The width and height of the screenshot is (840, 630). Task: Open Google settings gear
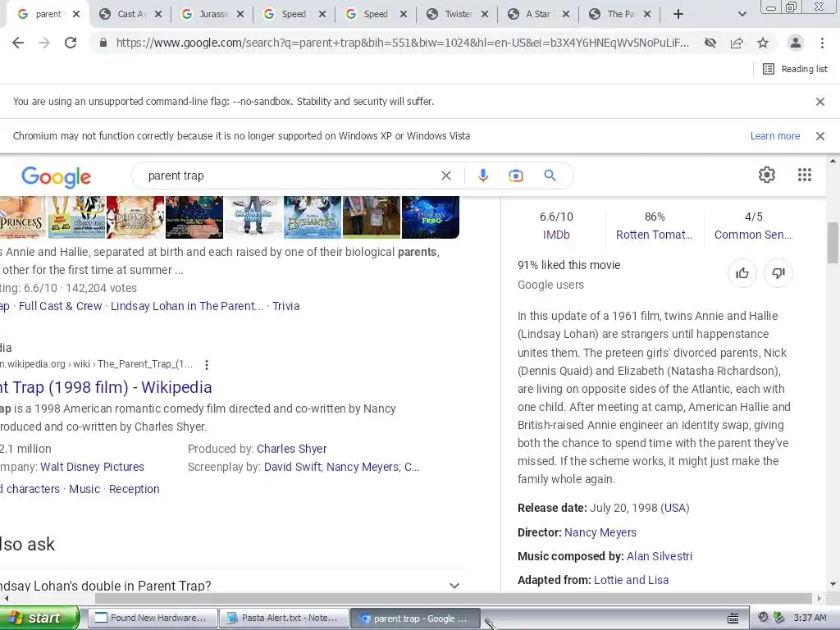point(767,175)
